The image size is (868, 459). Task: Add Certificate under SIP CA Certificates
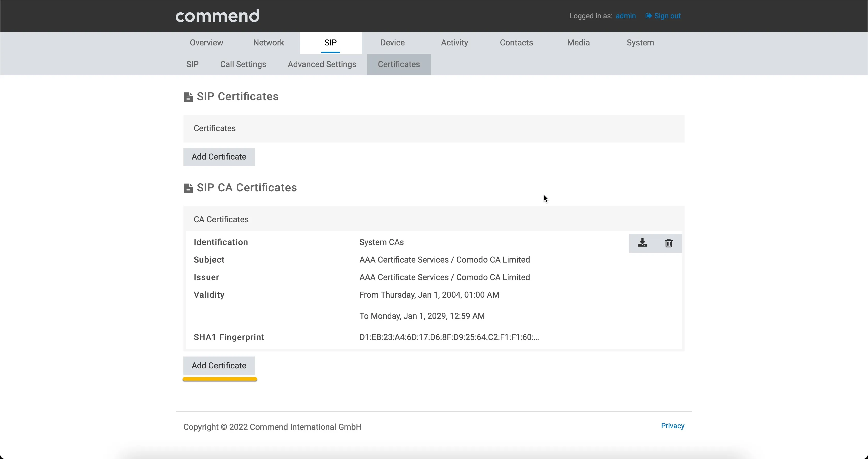pos(219,366)
